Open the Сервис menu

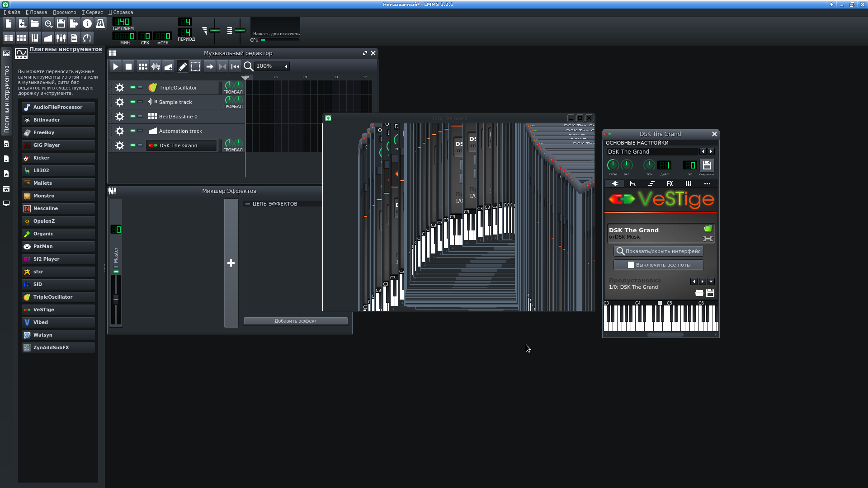pos(92,12)
